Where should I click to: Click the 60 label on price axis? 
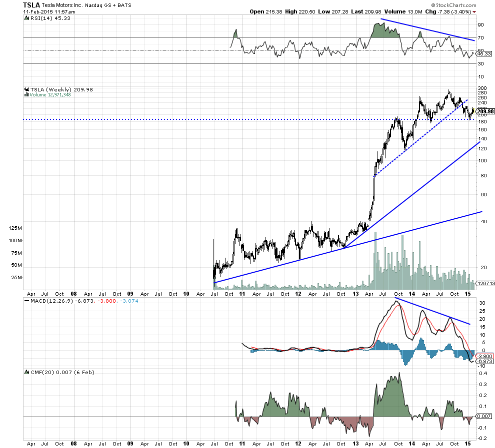click(x=483, y=194)
